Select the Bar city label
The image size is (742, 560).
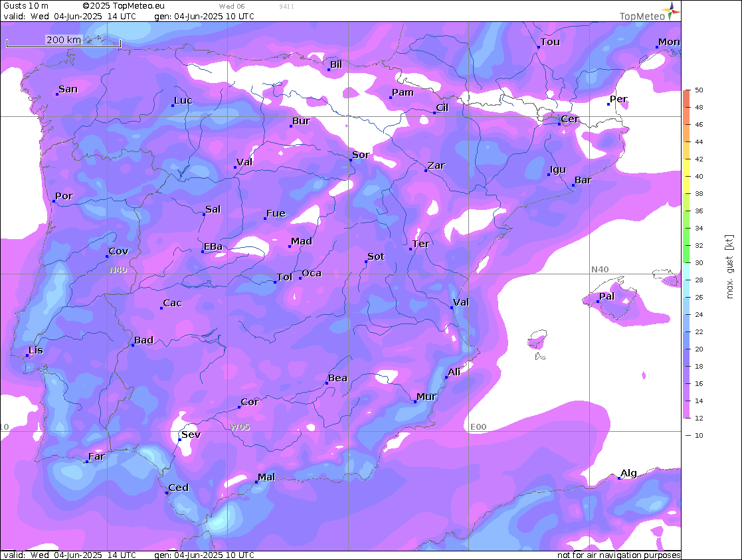tap(583, 180)
